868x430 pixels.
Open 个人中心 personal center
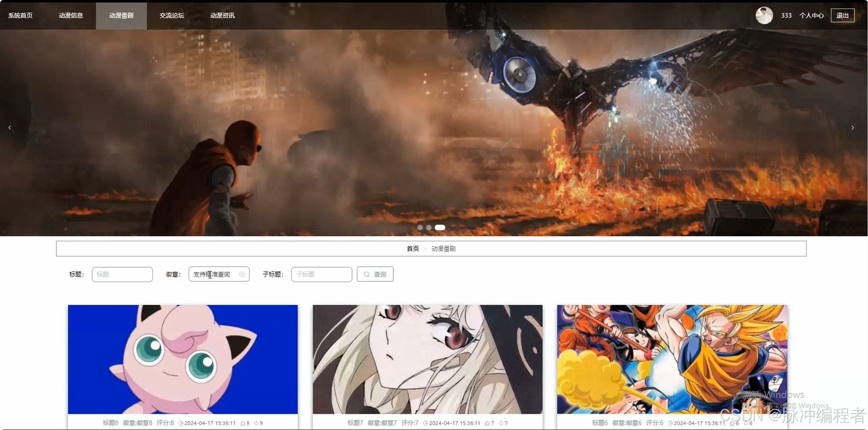[812, 15]
